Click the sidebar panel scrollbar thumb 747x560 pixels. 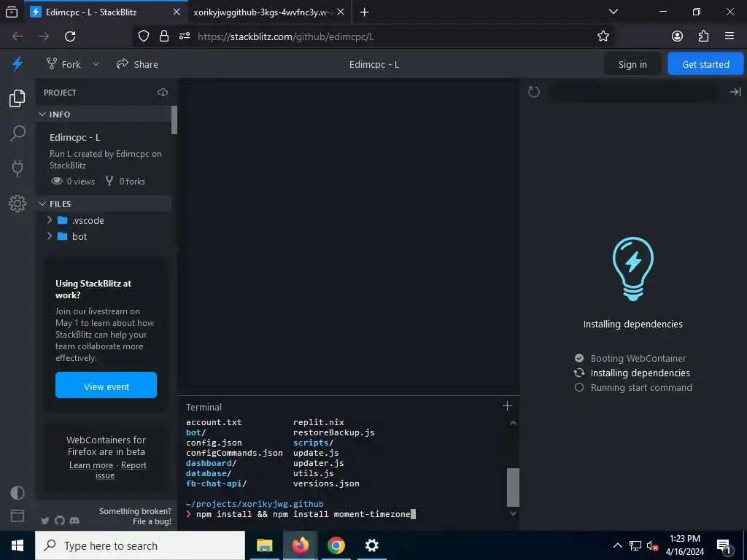pyautogui.click(x=174, y=120)
